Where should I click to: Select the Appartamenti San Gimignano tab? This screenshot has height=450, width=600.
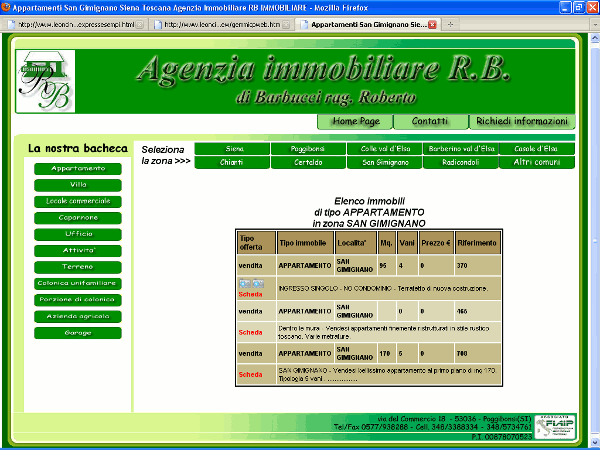[368, 24]
